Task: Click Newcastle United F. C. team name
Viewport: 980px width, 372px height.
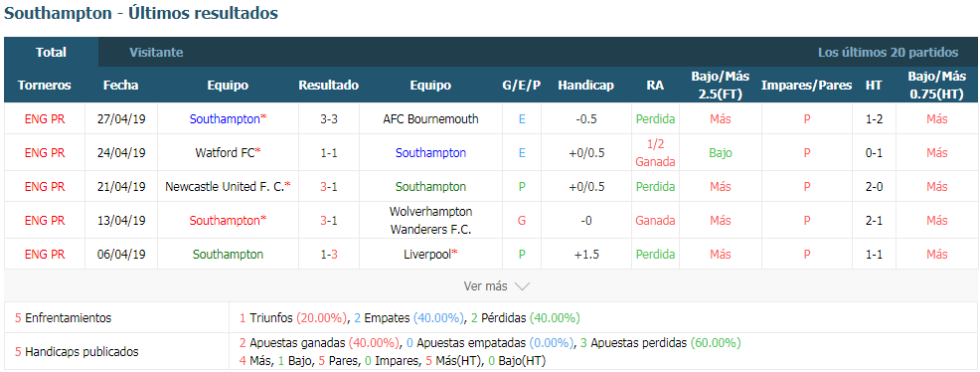Action: [225, 186]
